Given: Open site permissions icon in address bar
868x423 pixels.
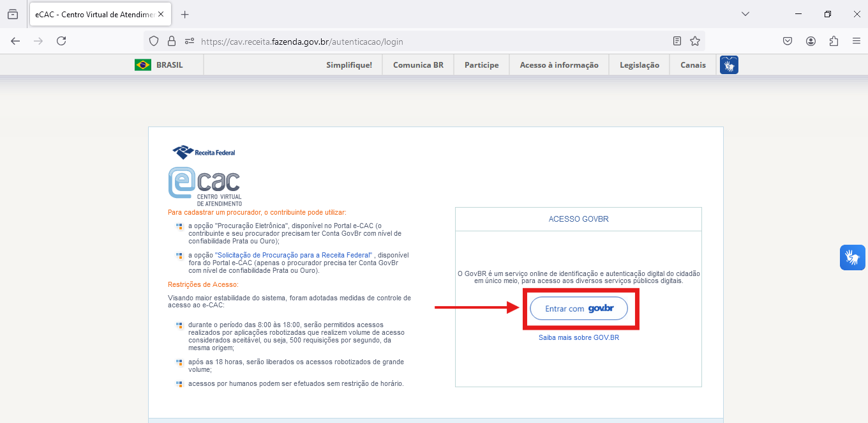Looking at the screenshot, I should (x=189, y=41).
